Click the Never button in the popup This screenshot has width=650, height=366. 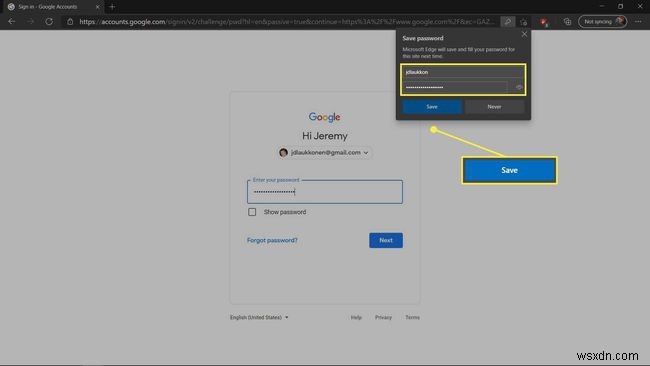(x=494, y=107)
